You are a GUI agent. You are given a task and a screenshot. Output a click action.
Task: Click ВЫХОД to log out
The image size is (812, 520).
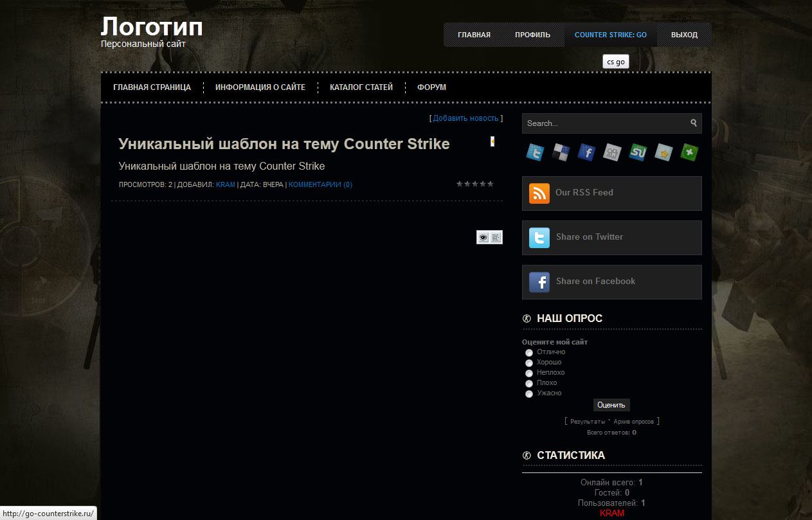[x=684, y=35]
